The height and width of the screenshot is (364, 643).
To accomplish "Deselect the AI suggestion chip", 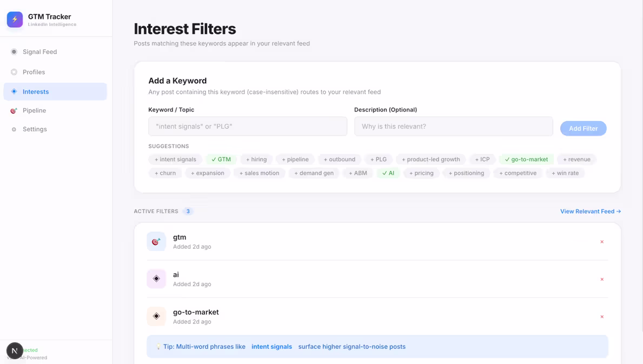I will pyautogui.click(x=388, y=173).
